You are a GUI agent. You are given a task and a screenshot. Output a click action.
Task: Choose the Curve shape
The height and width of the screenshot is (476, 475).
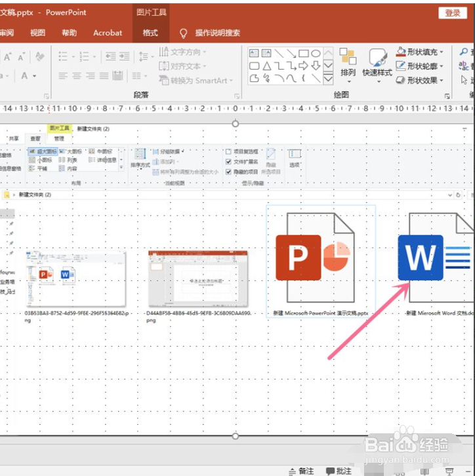(x=291, y=78)
